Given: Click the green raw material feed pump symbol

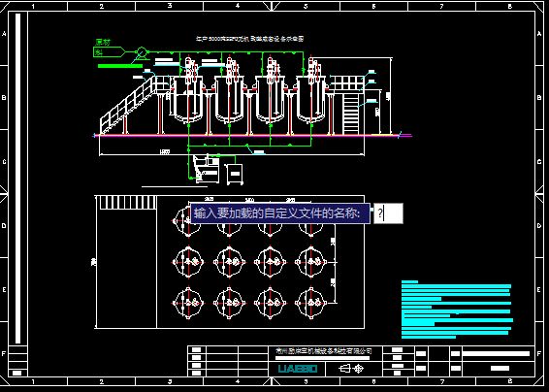Looking at the screenshot, I should click(141, 52).
